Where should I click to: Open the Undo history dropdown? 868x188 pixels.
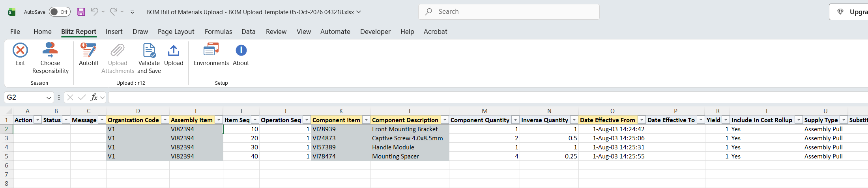tap(103, 12)
